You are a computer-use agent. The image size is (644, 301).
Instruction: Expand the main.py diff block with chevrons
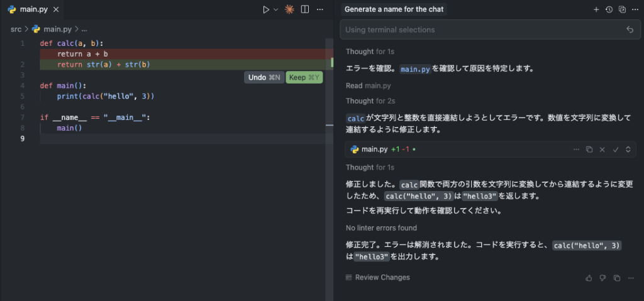point(628,150)
